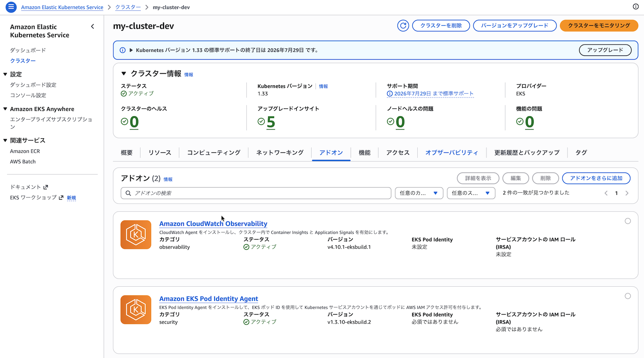644x358 pixels.
Task: Click the info icon at top right
Action: (x=635, y=6)
